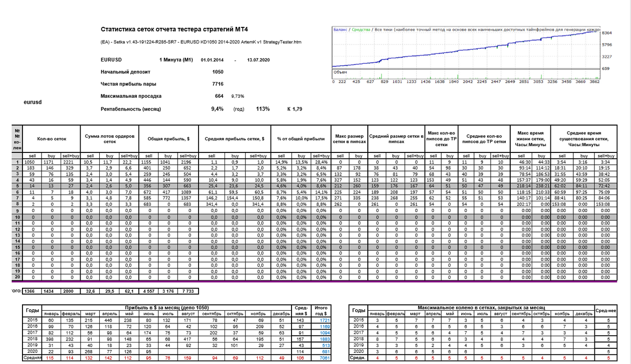Screen dimensions: 631x364
Task: Select the coefficient 'К 1,79'
Action: click(295, 109)
